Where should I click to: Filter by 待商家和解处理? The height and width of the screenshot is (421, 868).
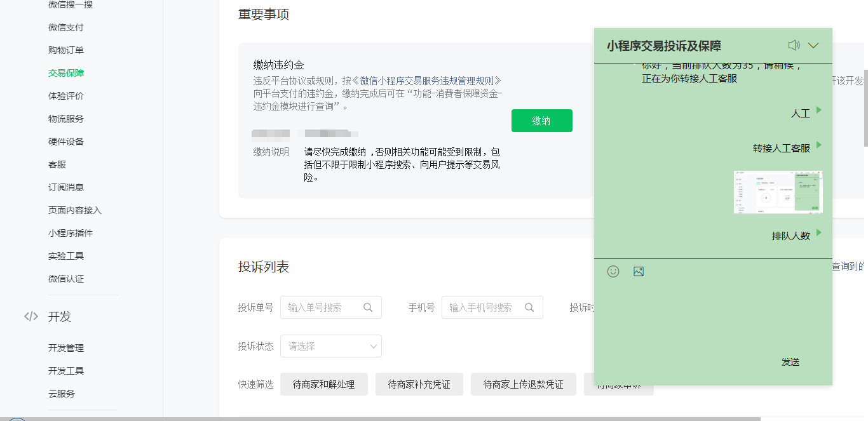[x=324, y=384]
